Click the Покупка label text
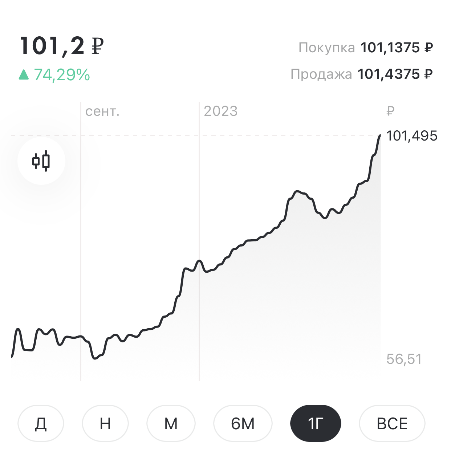The width and height of the screenshot is (451, 476). tap(326, 48)
